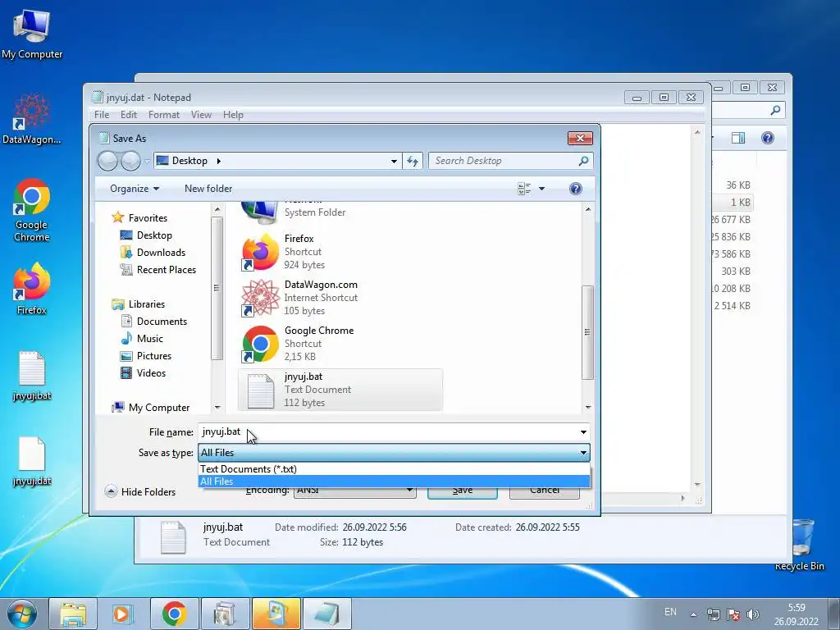This screenshot has height=630, width=840.
Task: Show hidden tray icons arrow
Action: [x=693, y=614]
